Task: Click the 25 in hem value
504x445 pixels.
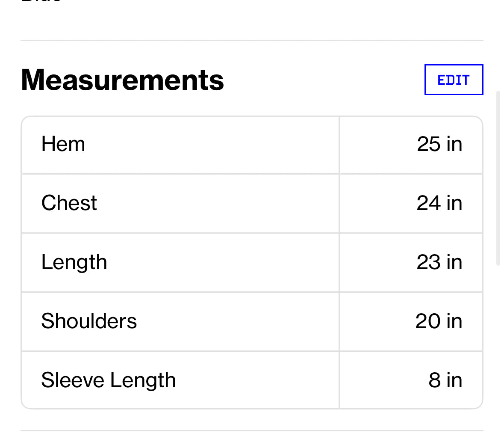Action: point(439,144)
